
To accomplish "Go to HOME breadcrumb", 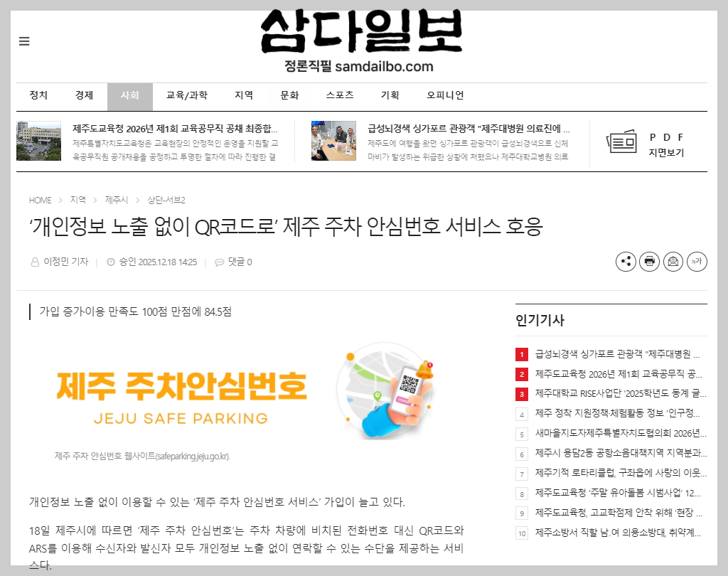I will tap(40, 201).
